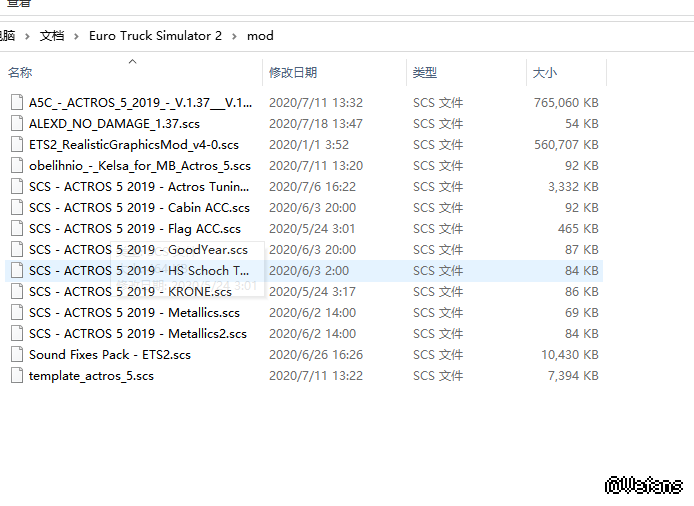The width and height of the screenshot is (694, 506).
Task: Click date 2020/6/26 16:26
Action: pyautogui.click(x=316, y=355)
